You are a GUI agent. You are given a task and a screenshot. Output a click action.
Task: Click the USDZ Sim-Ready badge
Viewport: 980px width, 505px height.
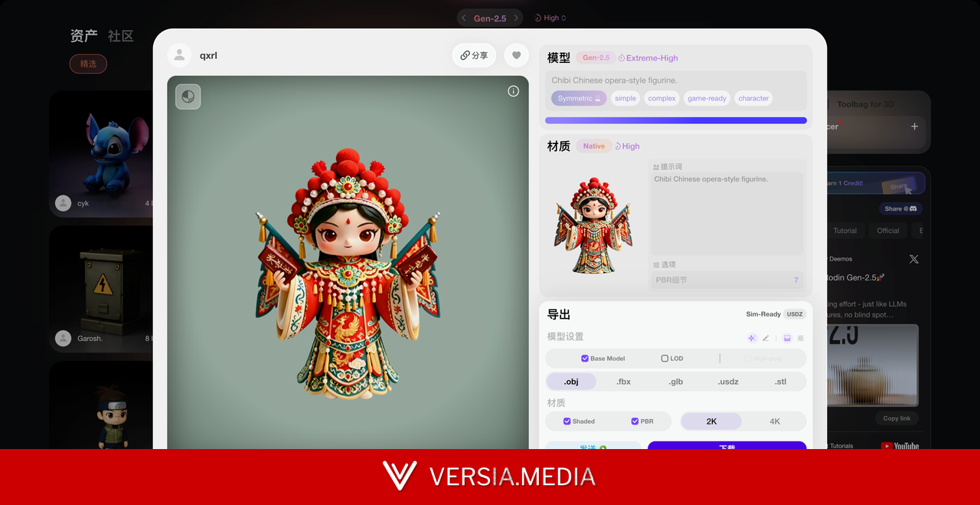pos(795,314)
